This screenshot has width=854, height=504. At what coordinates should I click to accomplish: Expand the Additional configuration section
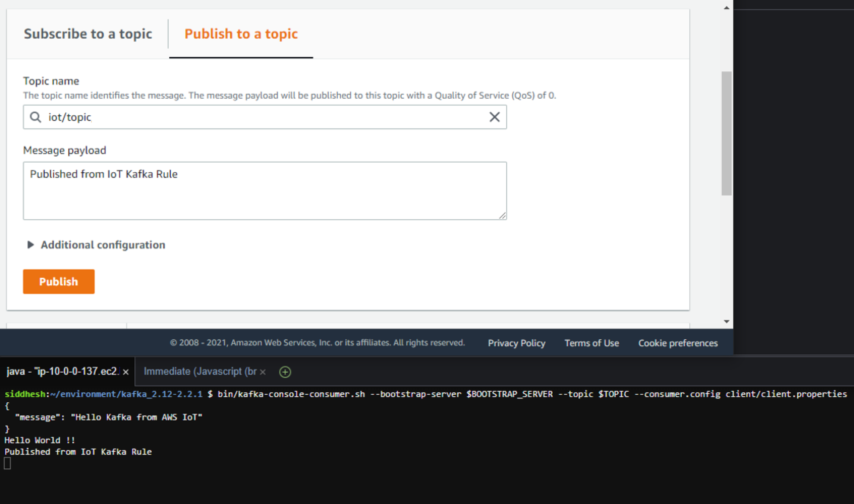coord(96,245)
